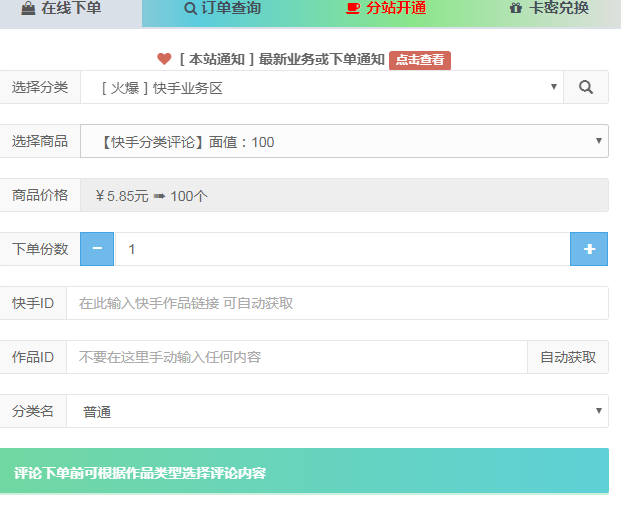The image size is (621, 506).
Task: Click the plus button to increase quantity
Action: pos(589,249)
